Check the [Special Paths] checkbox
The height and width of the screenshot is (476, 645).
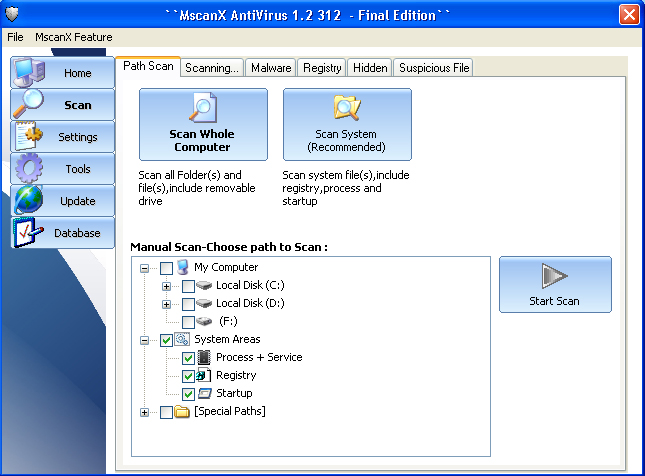click(166, 412)
